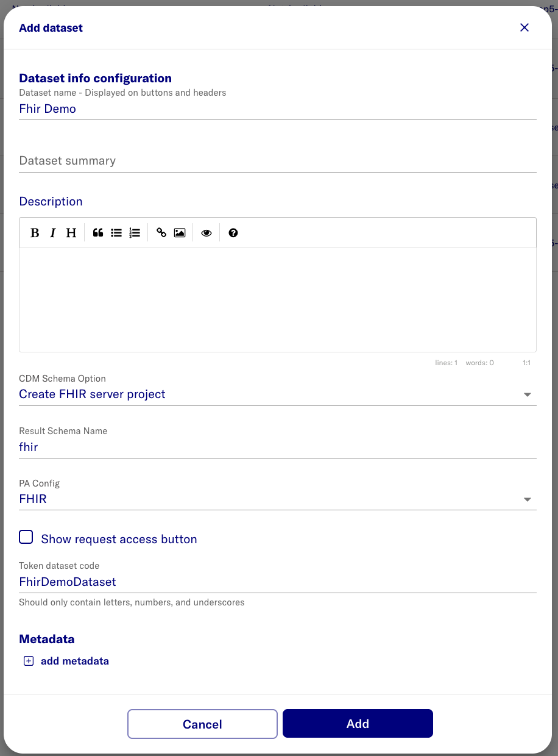
Task: Insert a hyperlink in the description editor
Action: pos(161,232)
